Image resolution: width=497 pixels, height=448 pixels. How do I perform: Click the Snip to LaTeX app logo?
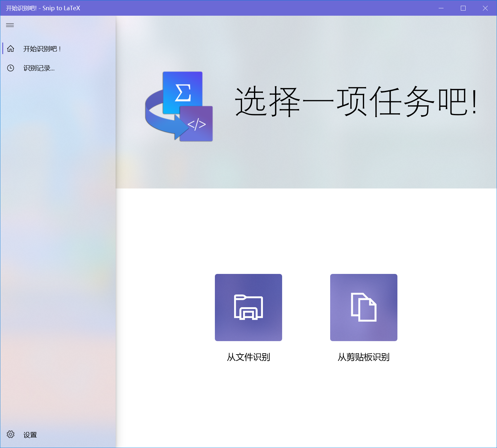tap(179, 106)
